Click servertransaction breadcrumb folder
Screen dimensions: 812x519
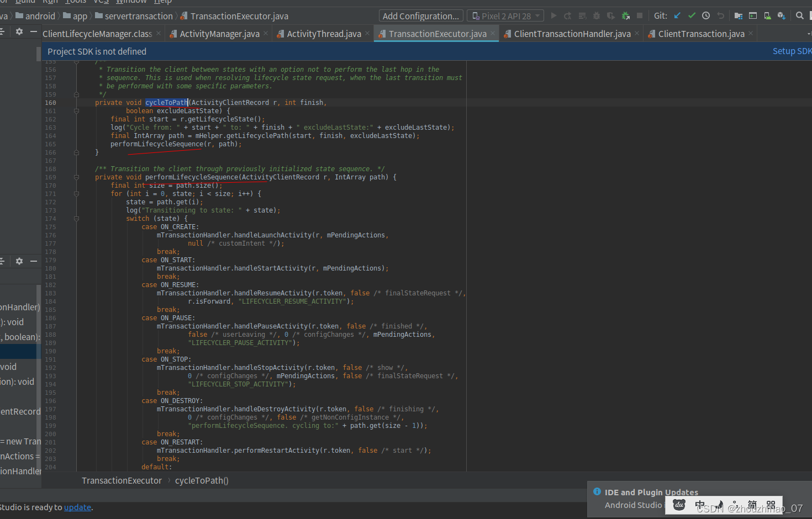pyautogui.click(x=134, y=16)
